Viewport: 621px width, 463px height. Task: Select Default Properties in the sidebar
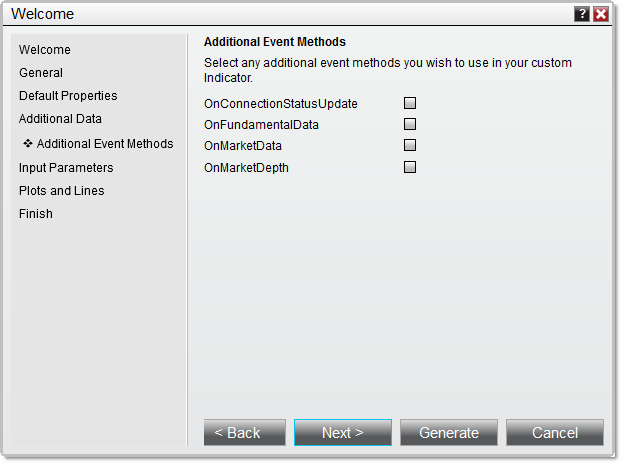pos(68,96)
